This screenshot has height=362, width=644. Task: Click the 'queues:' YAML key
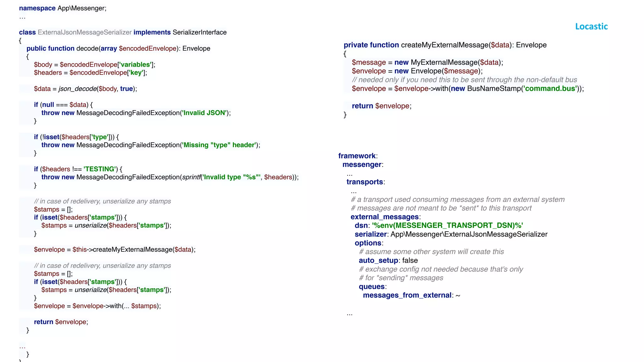[x=373, y=287]
